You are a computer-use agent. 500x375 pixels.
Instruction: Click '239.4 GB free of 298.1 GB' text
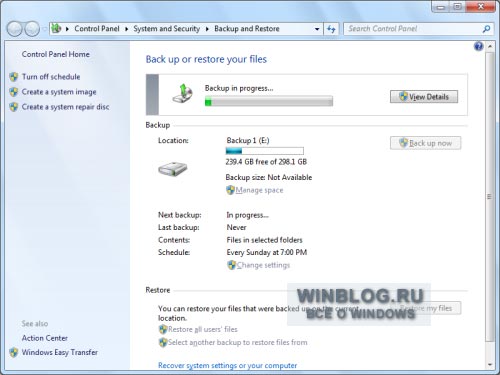pos(266,162)
